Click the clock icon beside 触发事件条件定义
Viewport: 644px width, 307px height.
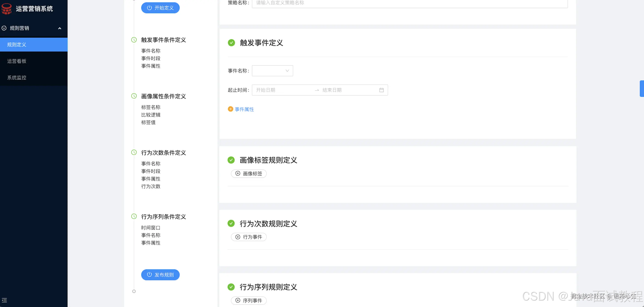[134, 40]
